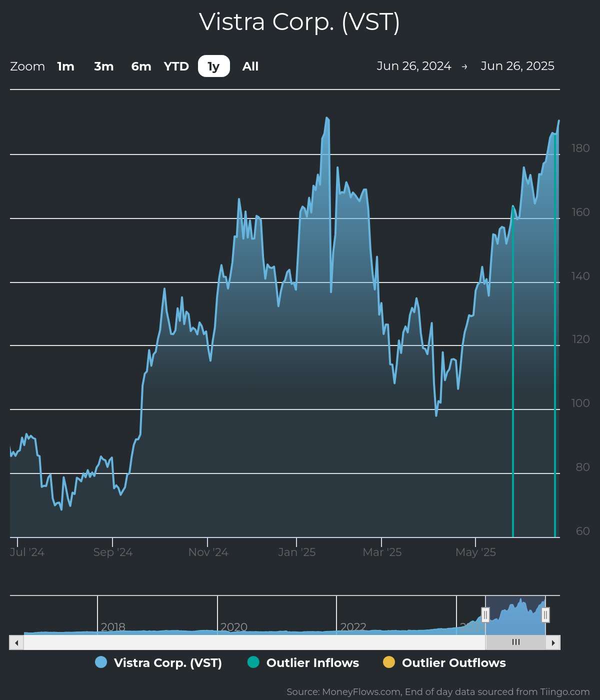Screen dimensions: 600x700
Task: Click the 100 price axis label
Action: pyautogui.click(x=580, y=403)
